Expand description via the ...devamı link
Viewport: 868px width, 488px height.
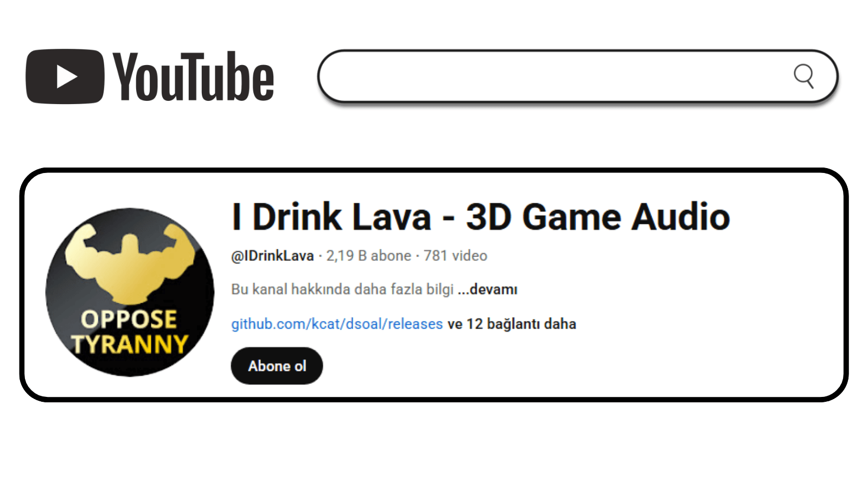[487, 290]
